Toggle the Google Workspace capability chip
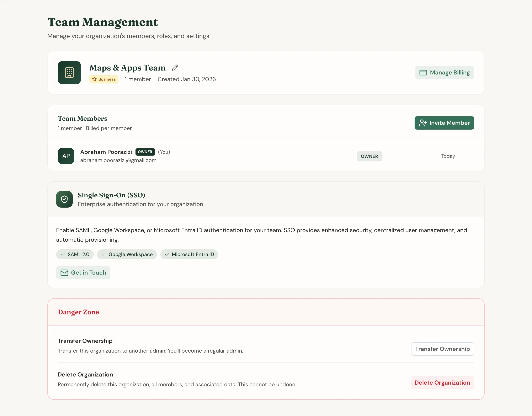This screenshot has height=416, width=532. (127, 254)
